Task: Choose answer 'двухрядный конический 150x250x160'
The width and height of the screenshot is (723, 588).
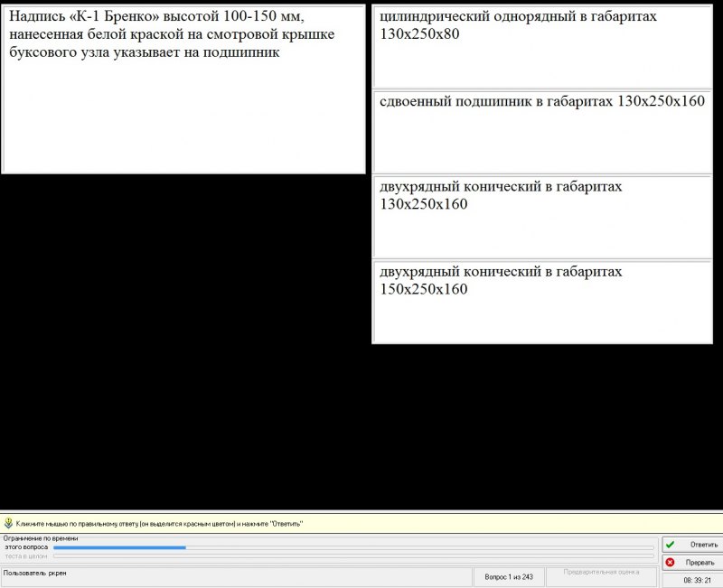Action: (542, 302)
